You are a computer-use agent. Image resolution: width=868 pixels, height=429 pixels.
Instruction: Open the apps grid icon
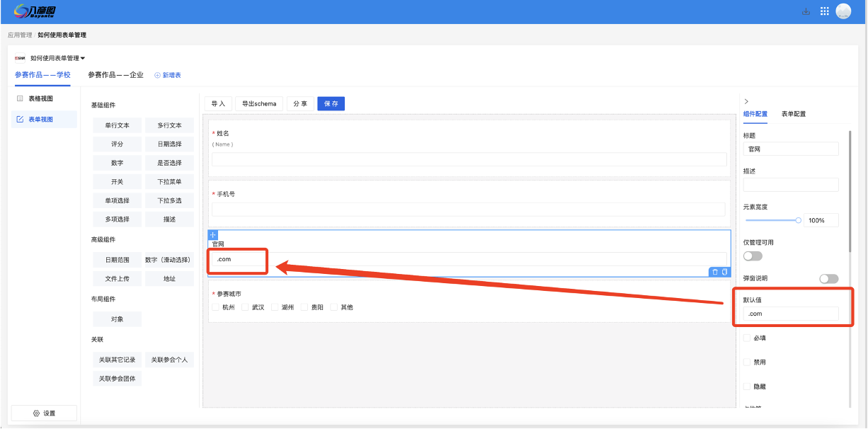pyautogui.click(x=824, y=11)
